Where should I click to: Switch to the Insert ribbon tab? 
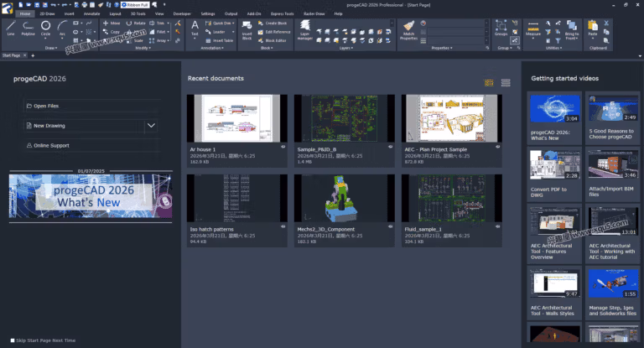tap(70, 14)
